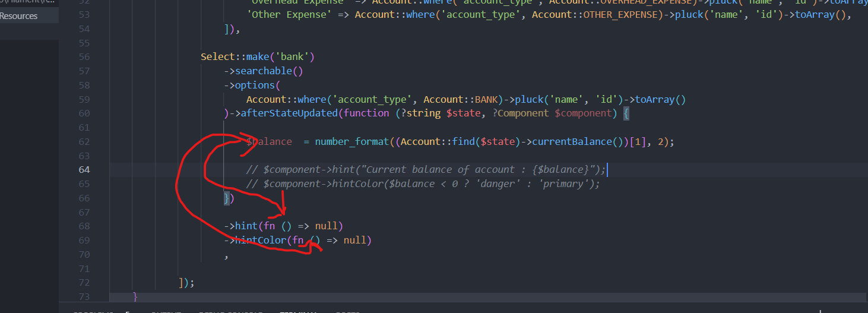Click line number 64 in the gutter
Image resolution: width=868 pixels, height=313 pixels.
(84, 170)
